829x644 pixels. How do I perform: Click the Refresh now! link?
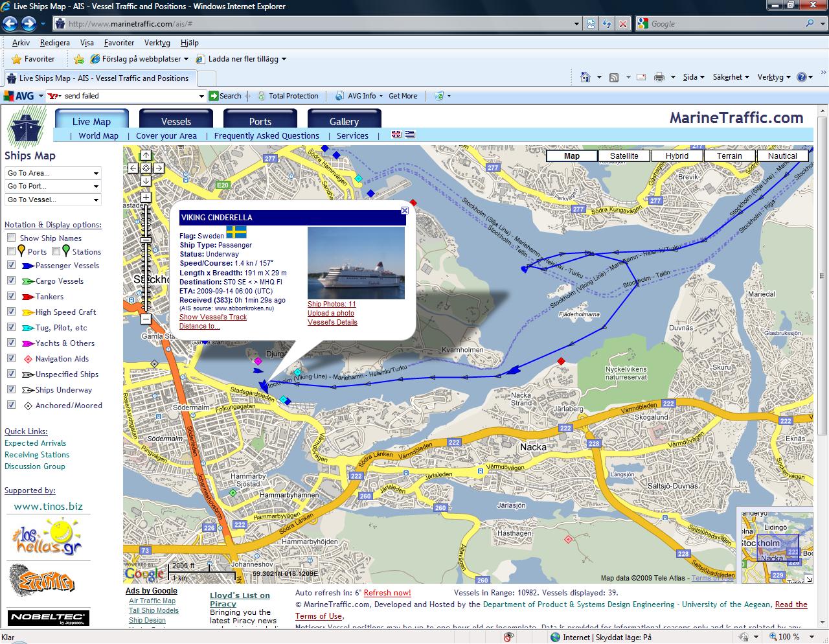click(x=387, y=592)
